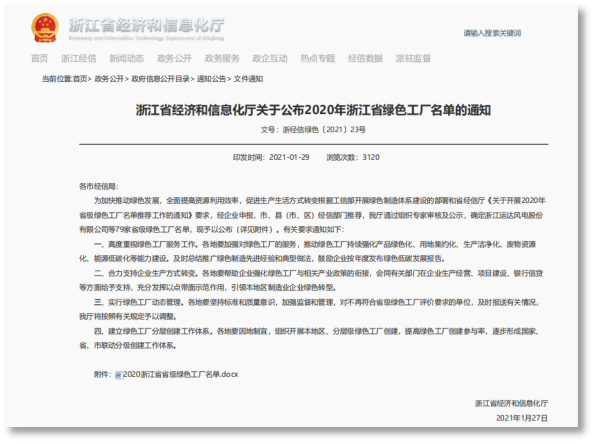Open 政企互动 menu item
This screenshot has height=444, width=596.
click(270, 58)
